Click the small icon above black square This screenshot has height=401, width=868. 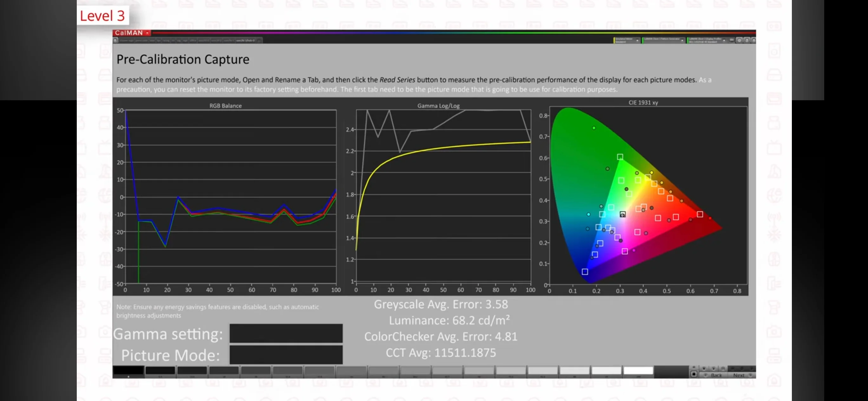point(694,367)
